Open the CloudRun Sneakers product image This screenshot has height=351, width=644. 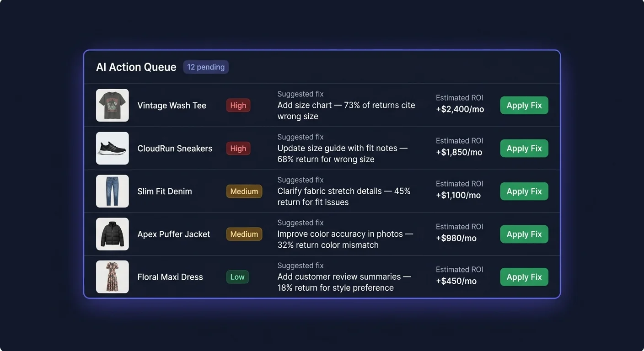(x=112, y=148)
